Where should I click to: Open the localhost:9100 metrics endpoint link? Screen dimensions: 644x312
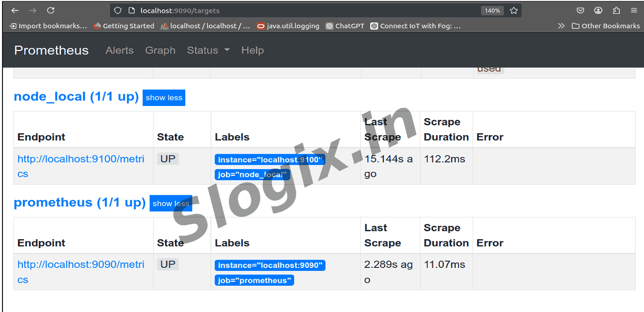[81, 159]
